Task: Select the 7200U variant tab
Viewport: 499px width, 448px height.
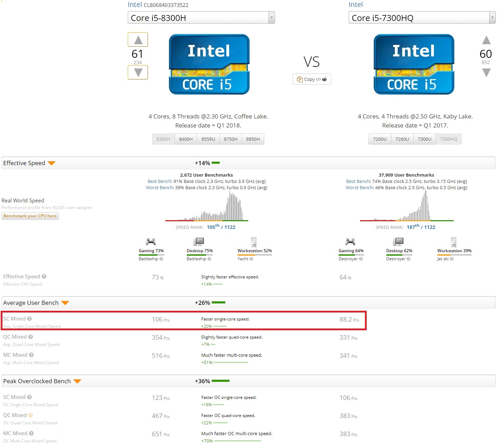Action: pos(380,139)
